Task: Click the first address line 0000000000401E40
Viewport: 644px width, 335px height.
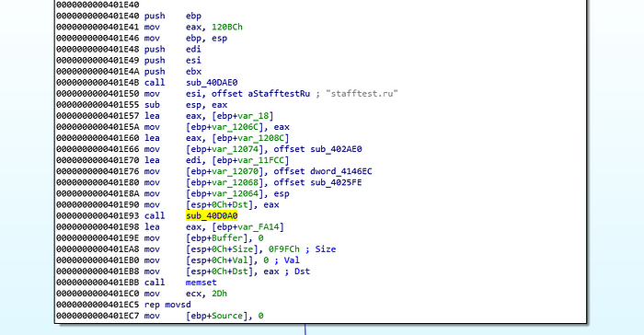Action: tap(98, 5)
